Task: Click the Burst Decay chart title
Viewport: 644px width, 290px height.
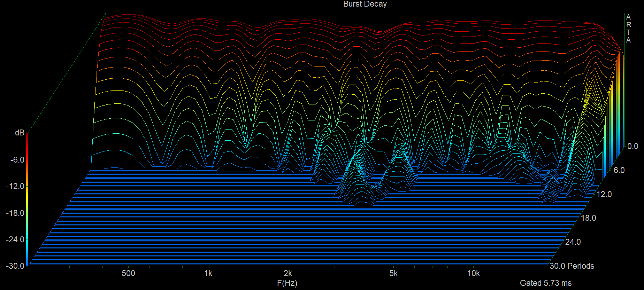Action: click(x=365, y=4)
